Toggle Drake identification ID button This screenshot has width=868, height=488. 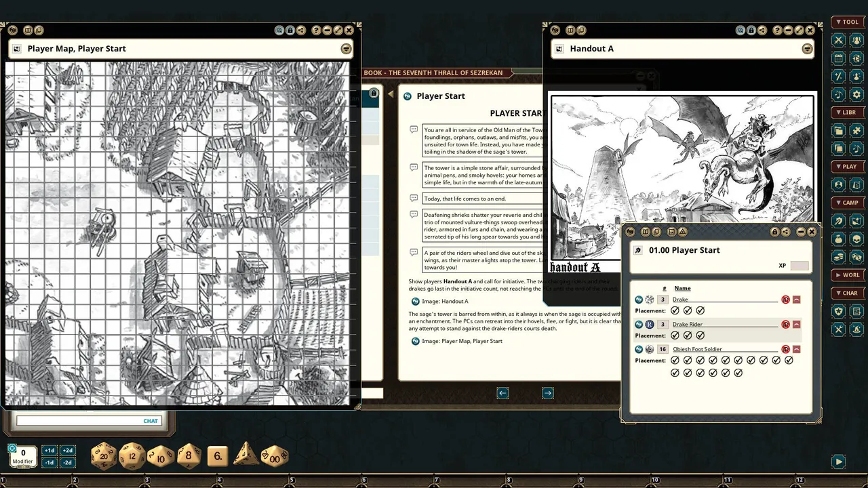point(785,300)
